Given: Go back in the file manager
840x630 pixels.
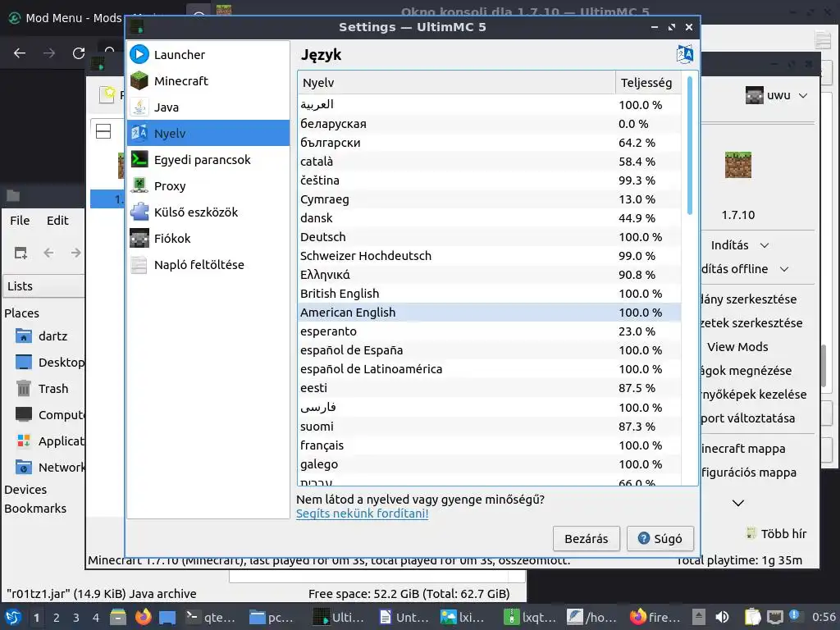Looking at the screenshot, I should point(48,253).
